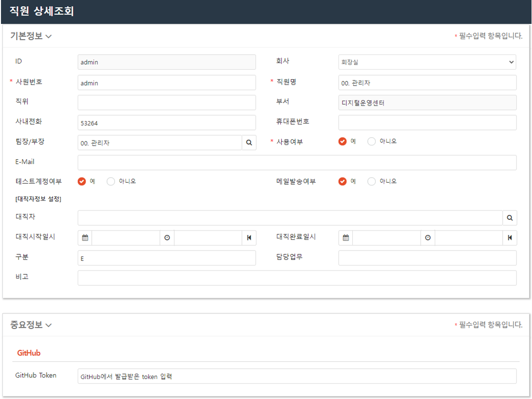
Task: Click the GitHub Token input field
Action: pos(297,376)
